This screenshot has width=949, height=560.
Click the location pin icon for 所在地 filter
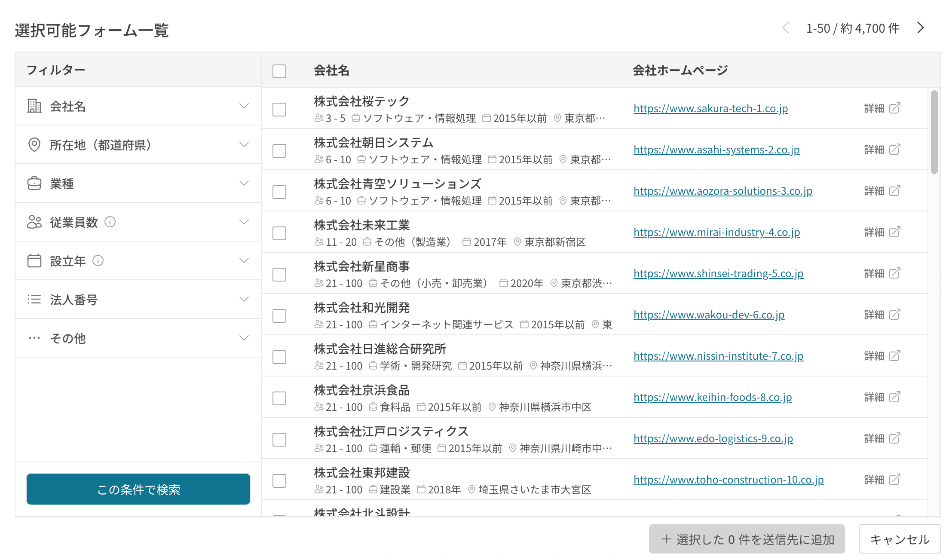point(35,145)
